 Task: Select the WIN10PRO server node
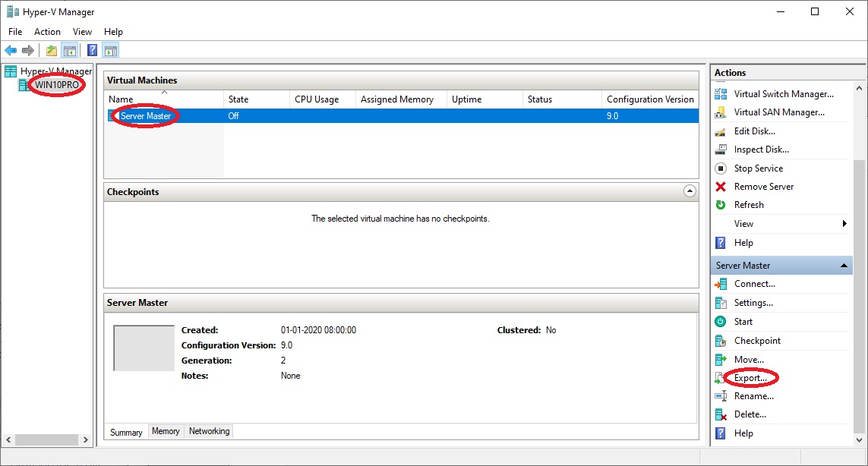coord(57,85)
